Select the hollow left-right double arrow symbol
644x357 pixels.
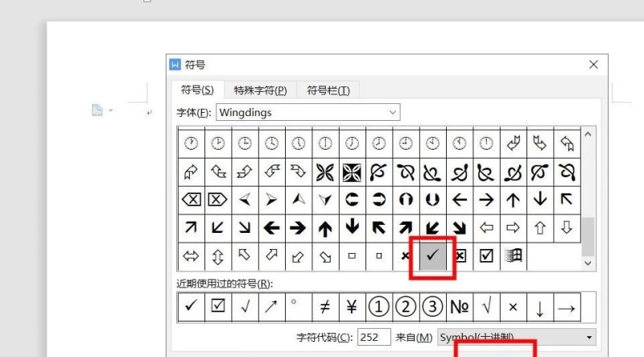coord(191,255)
